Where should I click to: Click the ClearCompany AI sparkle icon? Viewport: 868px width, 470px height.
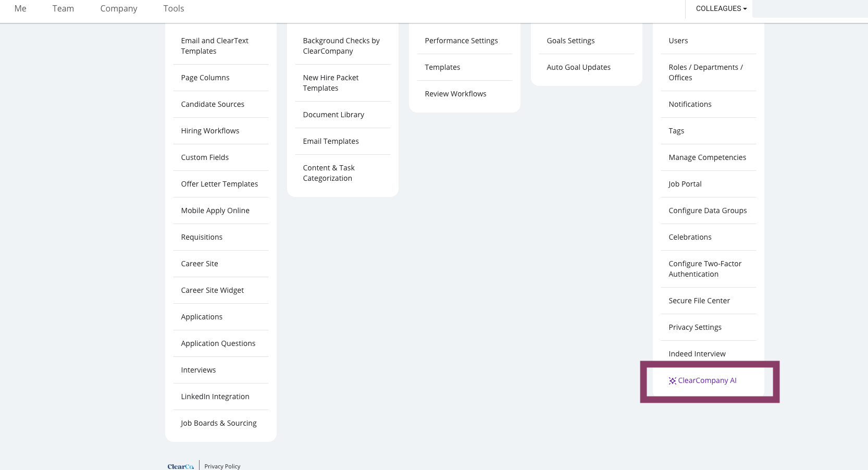(672, 381)
